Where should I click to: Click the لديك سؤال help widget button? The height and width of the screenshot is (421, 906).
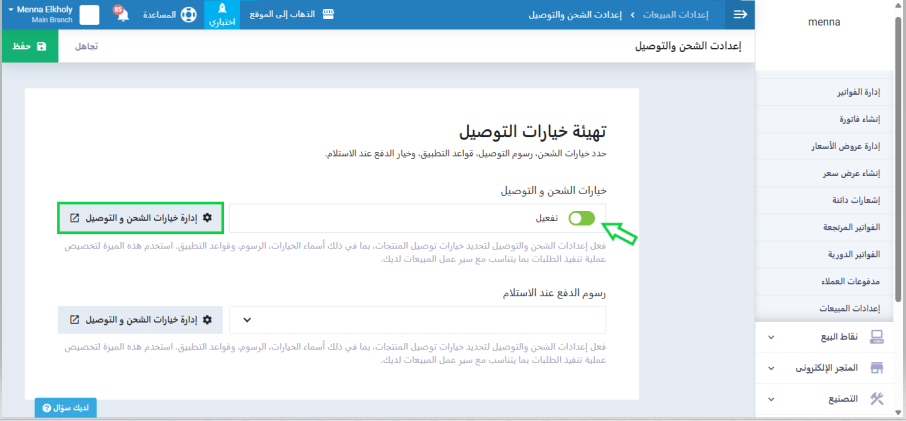(66, 408)
